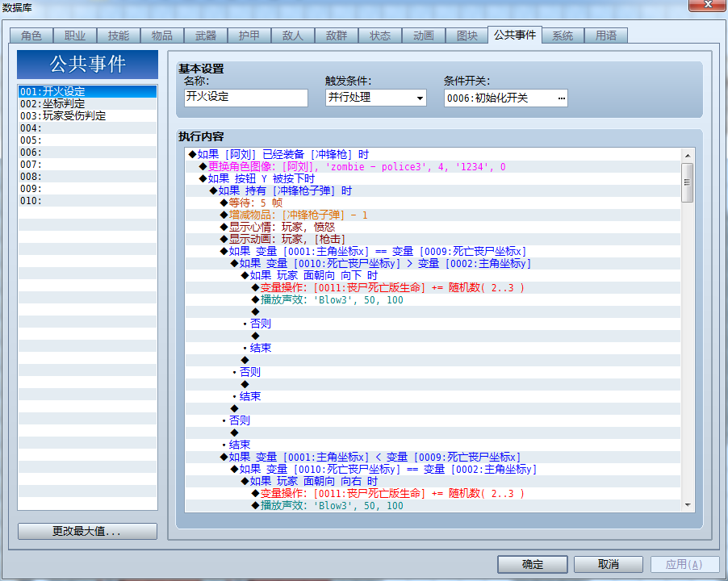Open the 触发条件 dropdown showing 并行处理
This screenshot has width=728, height=581.
[375, 98]
